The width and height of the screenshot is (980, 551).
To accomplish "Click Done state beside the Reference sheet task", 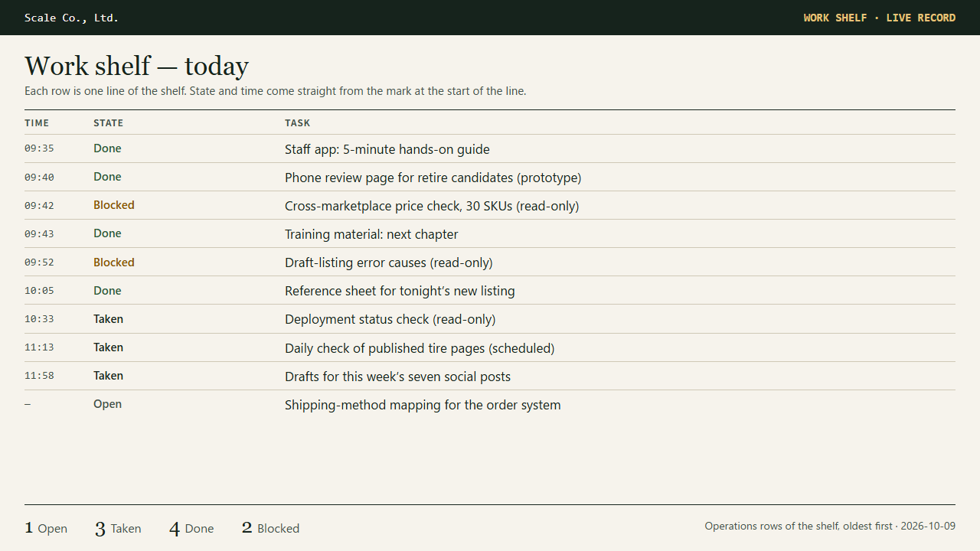I will pos(107,290).
